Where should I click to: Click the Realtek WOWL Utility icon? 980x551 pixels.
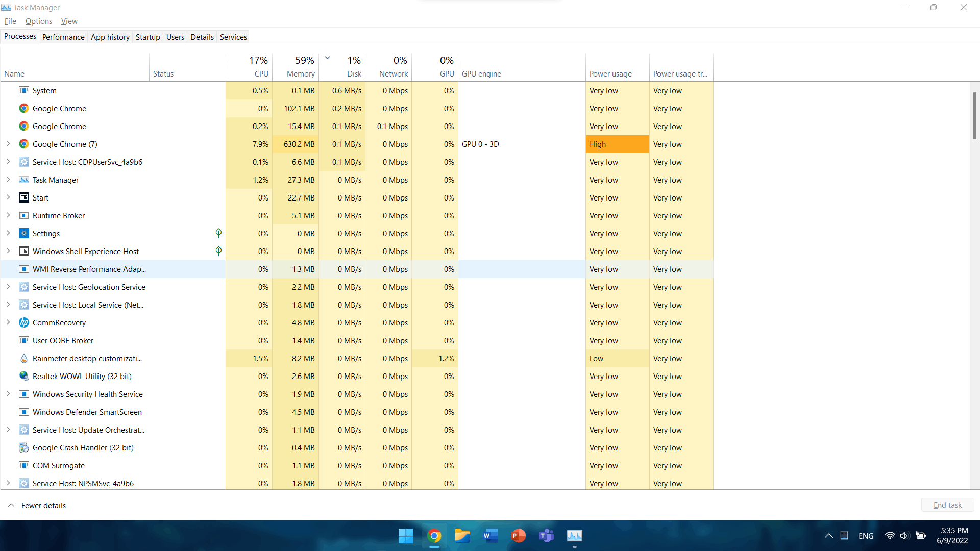(23, 377)
